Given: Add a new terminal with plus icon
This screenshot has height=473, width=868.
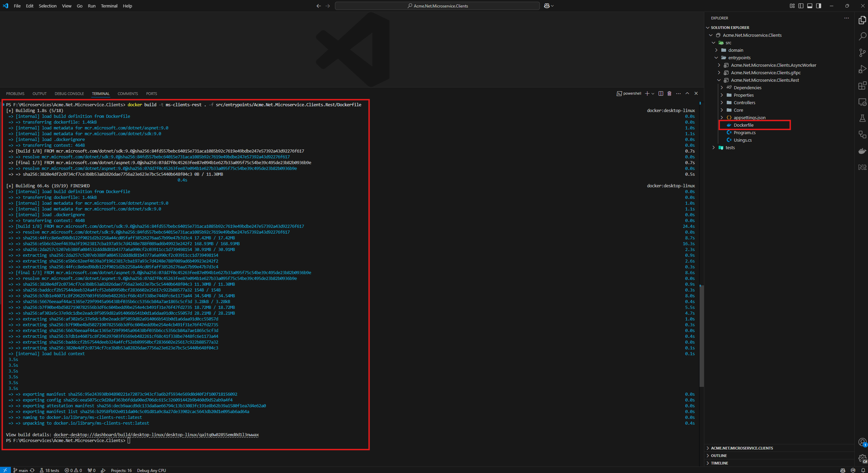Looking at the screenshot, I should (x=647, y=93).
